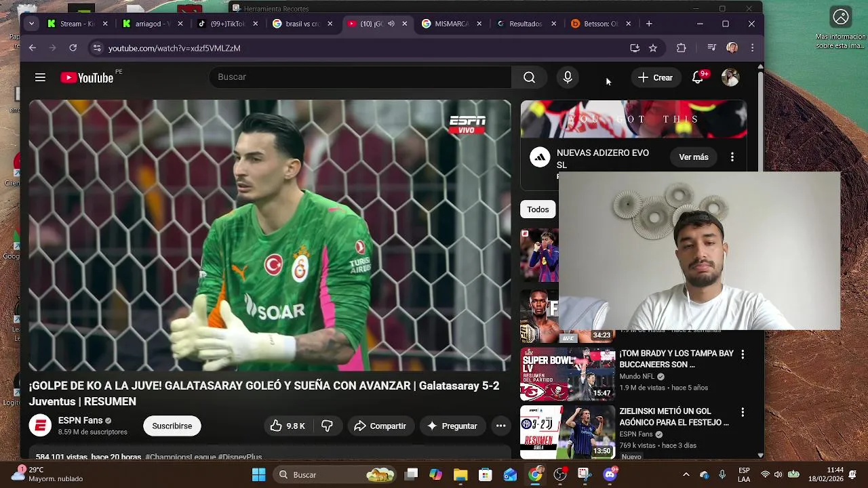Screen dimensions: 868x488
Task: Click the Galatasaray goalkeeper video player
Action: pos(269,235)
